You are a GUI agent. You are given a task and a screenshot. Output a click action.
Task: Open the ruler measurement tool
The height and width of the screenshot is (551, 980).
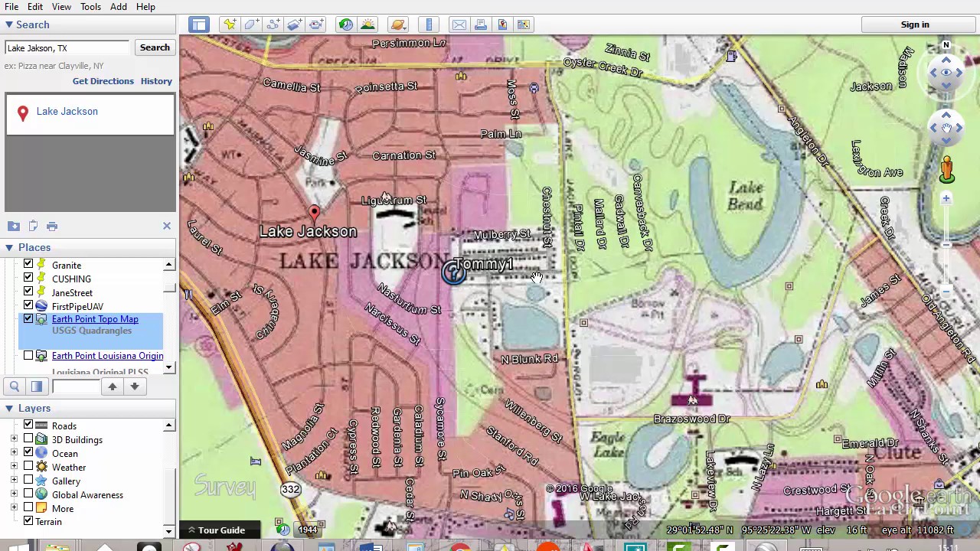coord(429,24)
